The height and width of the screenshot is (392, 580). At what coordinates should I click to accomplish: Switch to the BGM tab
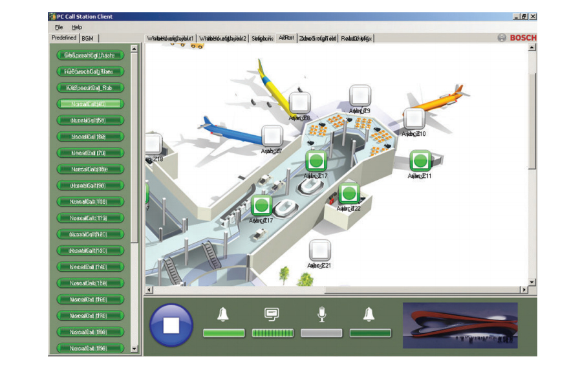coord(87,38)
